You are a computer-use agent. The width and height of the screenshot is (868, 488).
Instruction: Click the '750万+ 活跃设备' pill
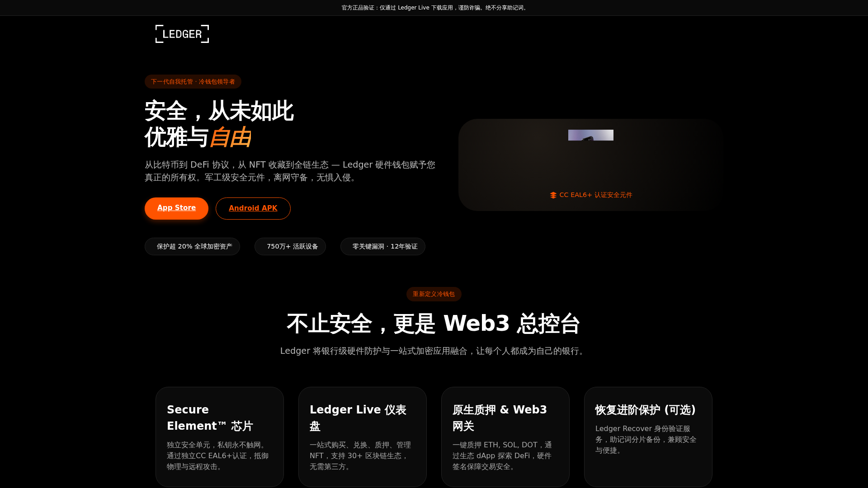pyautogui.click(x=290, y=247)
